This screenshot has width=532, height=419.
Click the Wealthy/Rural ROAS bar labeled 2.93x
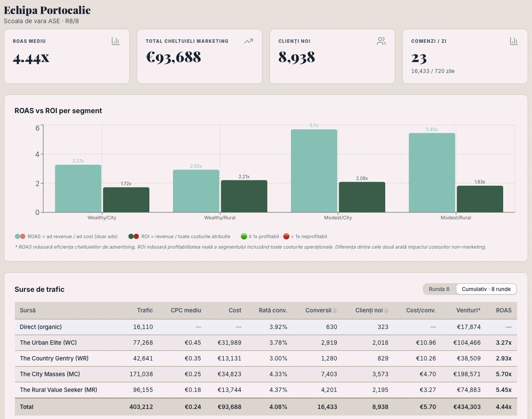pyautogui.click(x=196, y=191)
